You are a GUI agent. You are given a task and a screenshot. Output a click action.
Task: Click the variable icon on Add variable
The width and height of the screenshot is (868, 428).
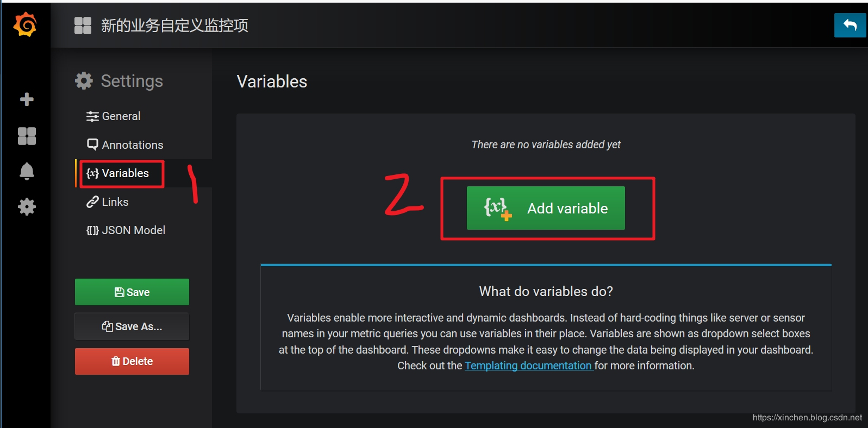tap(498, 208)
